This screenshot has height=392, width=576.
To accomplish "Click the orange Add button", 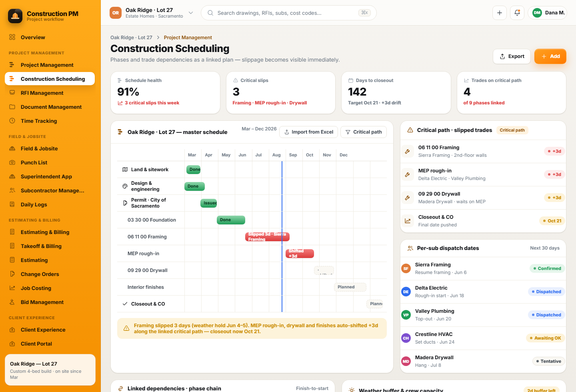I will pos(550,56).
